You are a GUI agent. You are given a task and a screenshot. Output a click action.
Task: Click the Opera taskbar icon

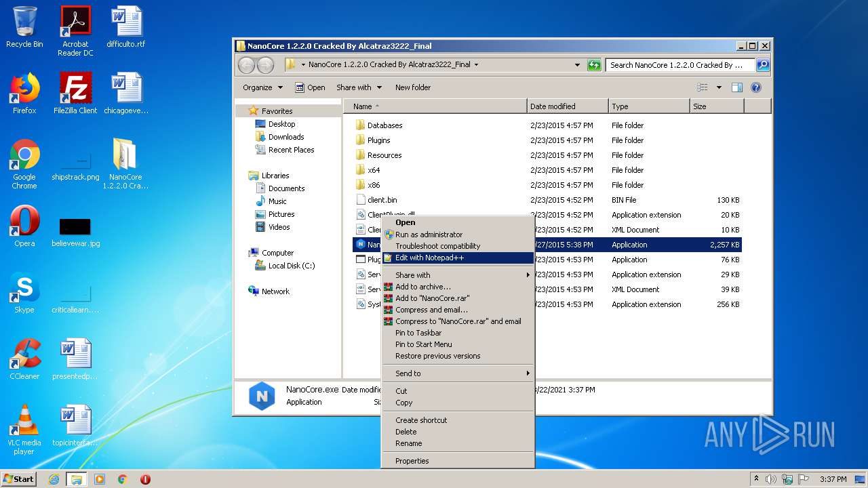[145, 479]
